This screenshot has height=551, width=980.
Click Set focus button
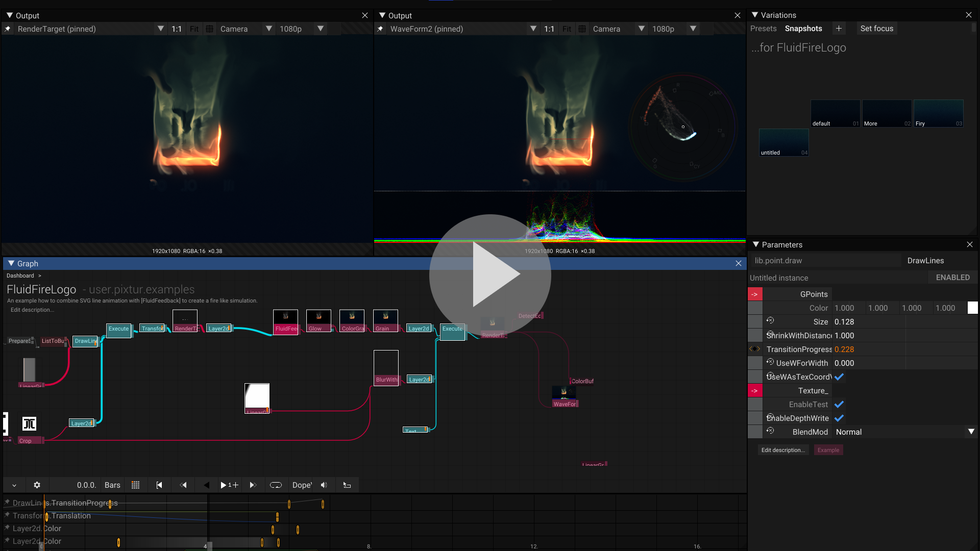pos(876,29)
